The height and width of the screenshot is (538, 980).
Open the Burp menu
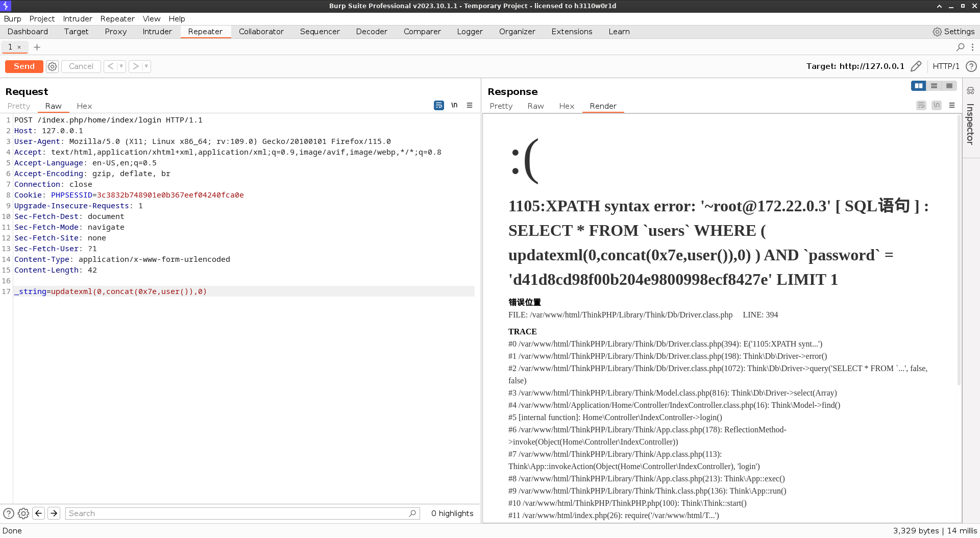coord(12,19)
